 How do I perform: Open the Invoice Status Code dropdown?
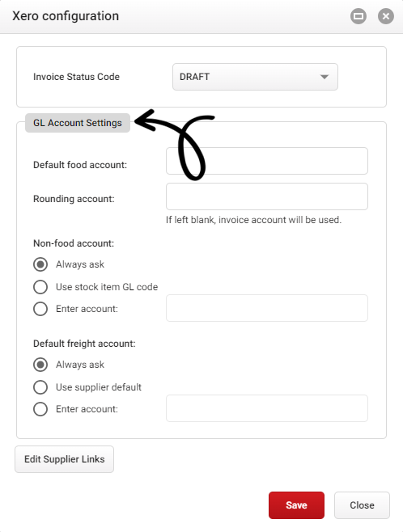[255, 77]
